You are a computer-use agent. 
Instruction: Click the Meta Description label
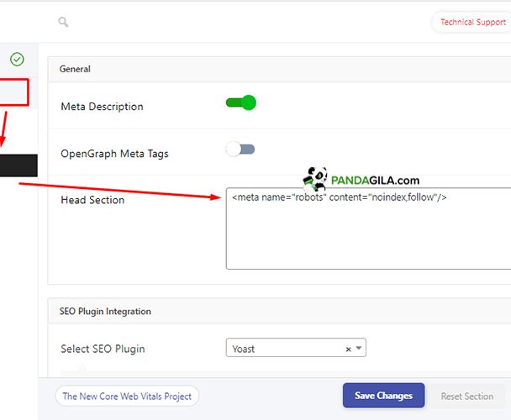point(102,107)
